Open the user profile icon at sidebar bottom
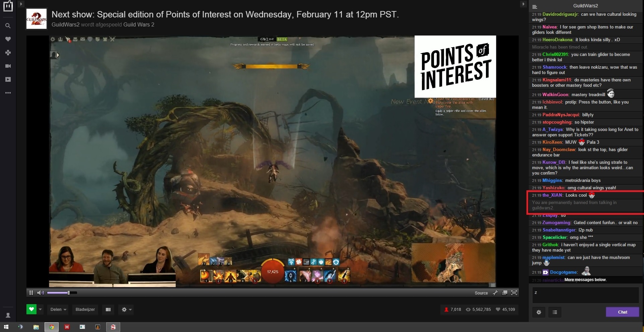 tap(8, 315)
